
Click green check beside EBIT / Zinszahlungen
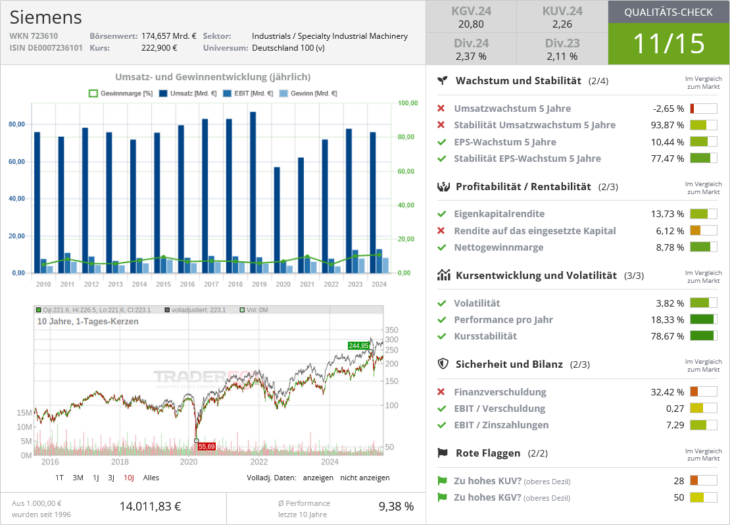[442, 425]
